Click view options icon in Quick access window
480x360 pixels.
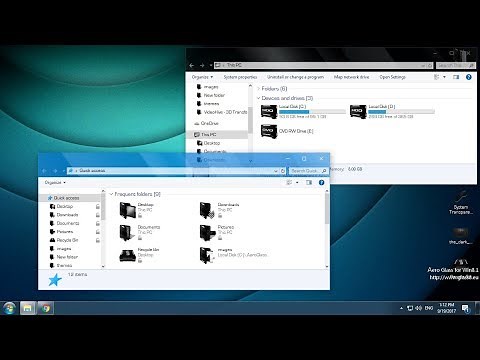point(289,182)
